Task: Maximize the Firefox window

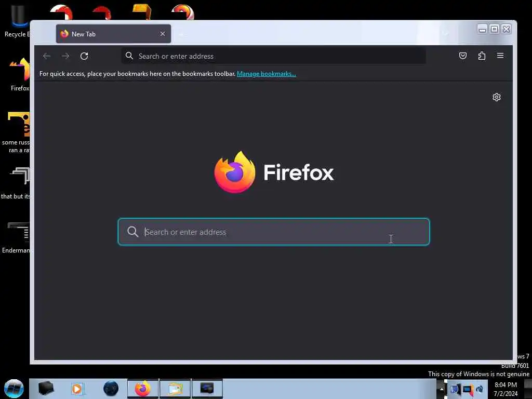Action: pos(495,30)
